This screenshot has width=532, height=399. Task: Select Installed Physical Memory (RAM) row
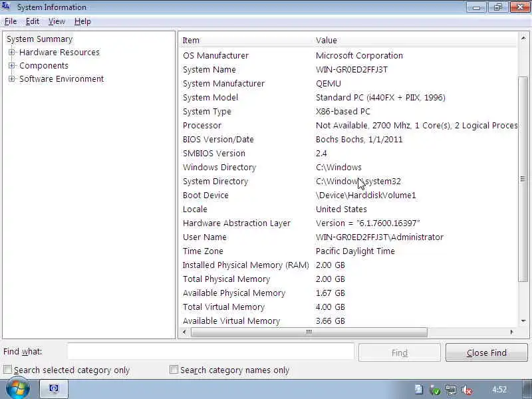(348, 265)
